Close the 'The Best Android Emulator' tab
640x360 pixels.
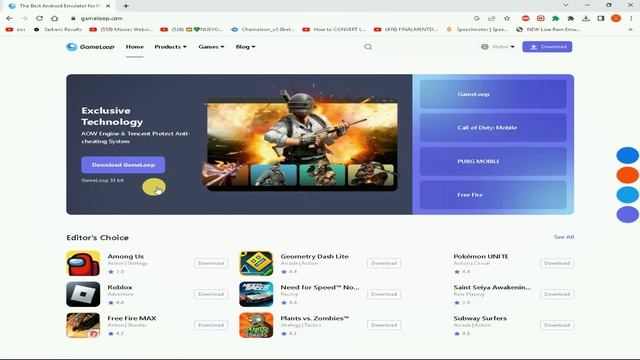coord(108,6)
